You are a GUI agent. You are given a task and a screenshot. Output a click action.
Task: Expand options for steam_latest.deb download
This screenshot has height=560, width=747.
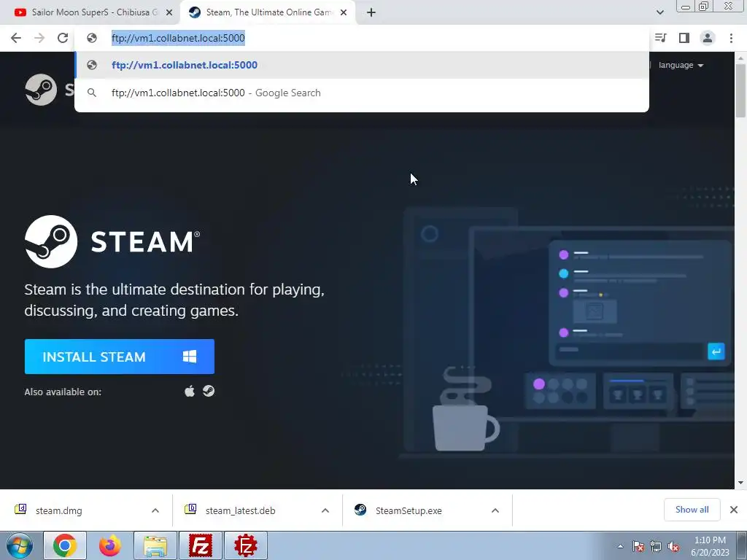point(325,510)
